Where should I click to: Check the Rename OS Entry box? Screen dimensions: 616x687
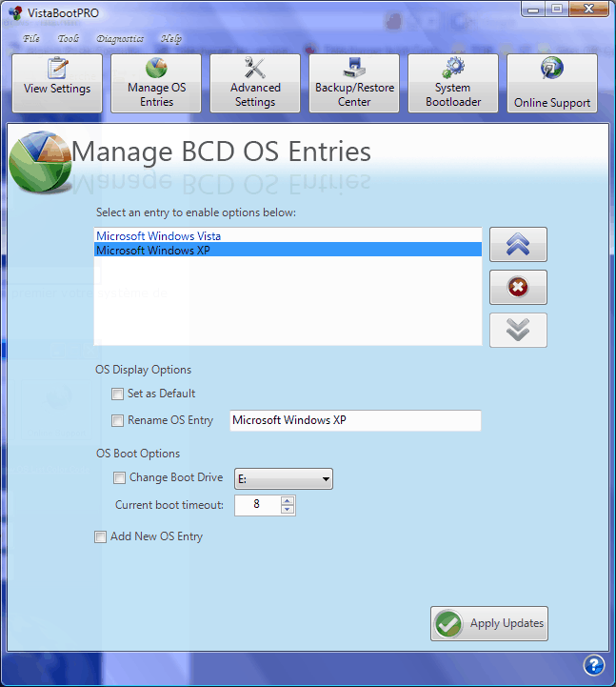pos(117,420)
